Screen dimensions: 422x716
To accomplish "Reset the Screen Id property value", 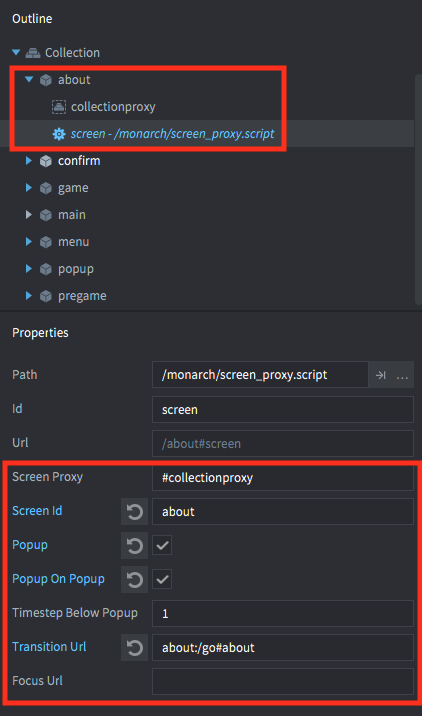I will click(x=134, y=511).
